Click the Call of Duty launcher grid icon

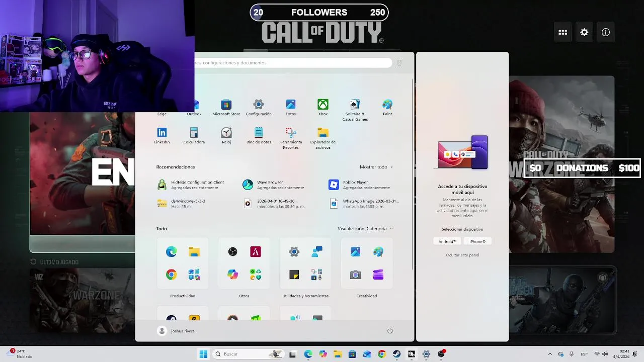coord(563,32)
